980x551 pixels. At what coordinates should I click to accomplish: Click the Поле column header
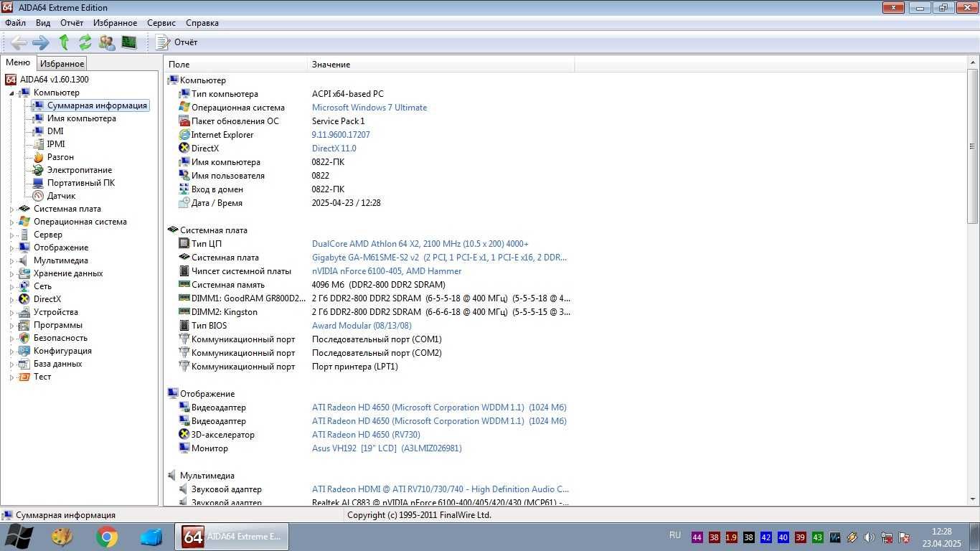tap(235, 65)
